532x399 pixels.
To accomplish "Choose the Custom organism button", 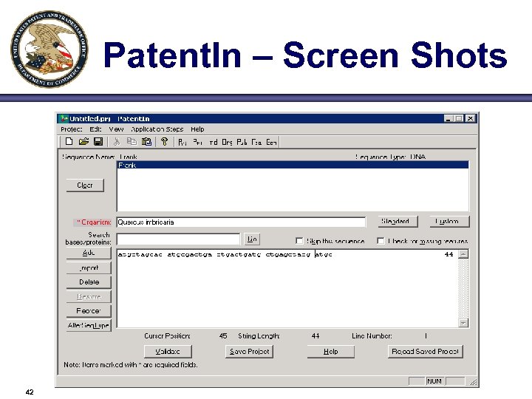I will 449,222.
